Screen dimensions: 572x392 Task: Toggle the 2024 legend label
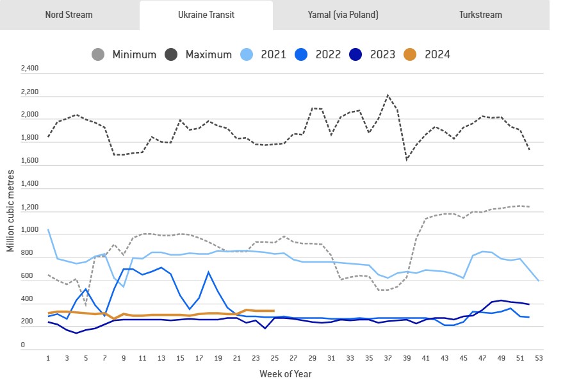[x=437, y=54]
